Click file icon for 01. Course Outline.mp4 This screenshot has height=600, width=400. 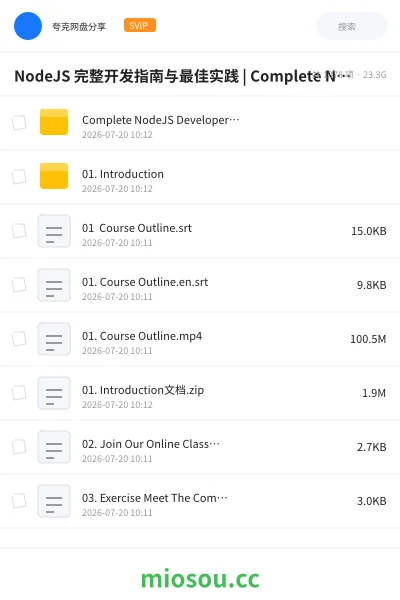coord(54,339)
